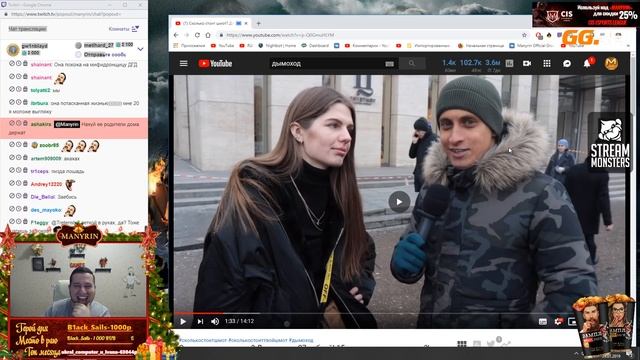640x360 pixels.
Task: Open the YouTube apps grid
Action: pyautogui.click(x=547, y=63)
